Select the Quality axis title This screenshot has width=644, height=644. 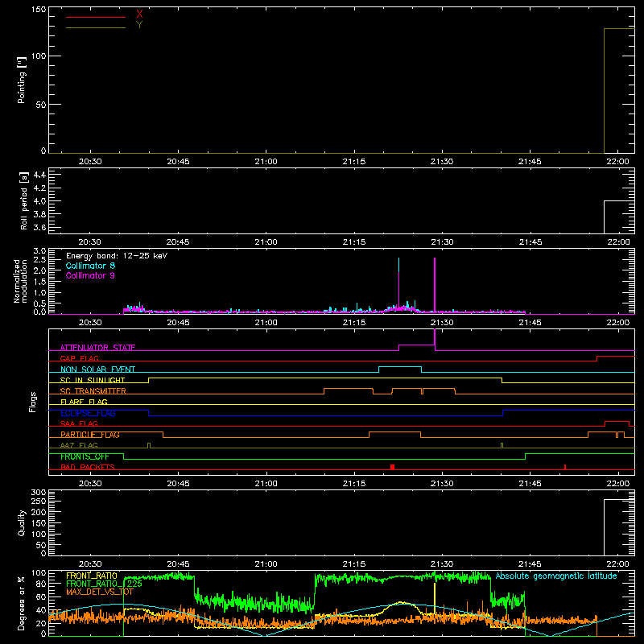click(22, 522)
